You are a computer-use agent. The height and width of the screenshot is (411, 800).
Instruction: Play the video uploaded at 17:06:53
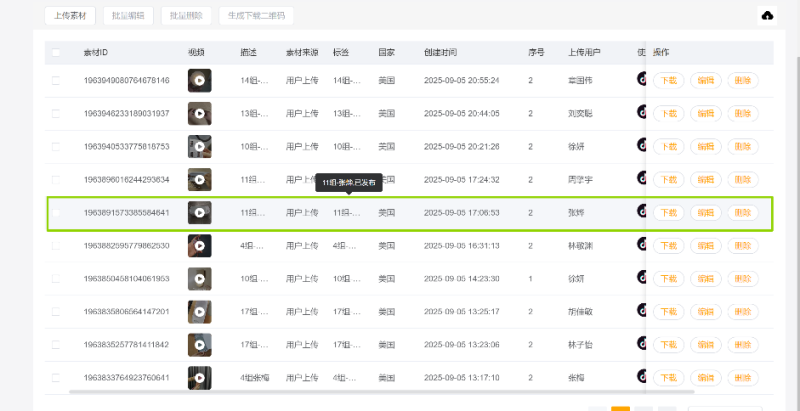200,212
